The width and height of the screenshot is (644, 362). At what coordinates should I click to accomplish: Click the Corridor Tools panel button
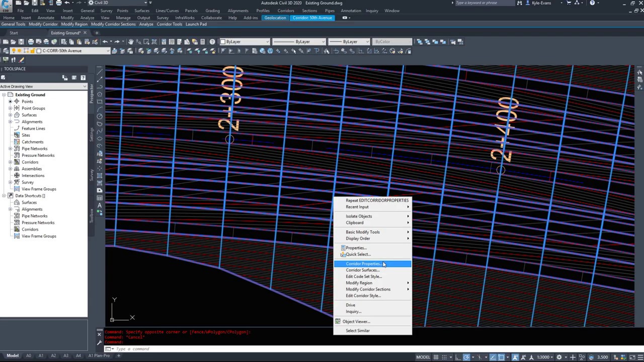click(170, 24)
